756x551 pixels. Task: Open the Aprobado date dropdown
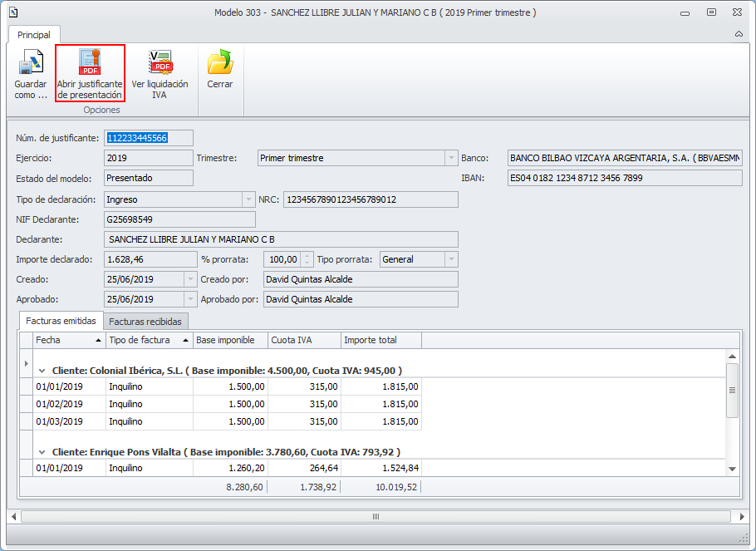190,299
